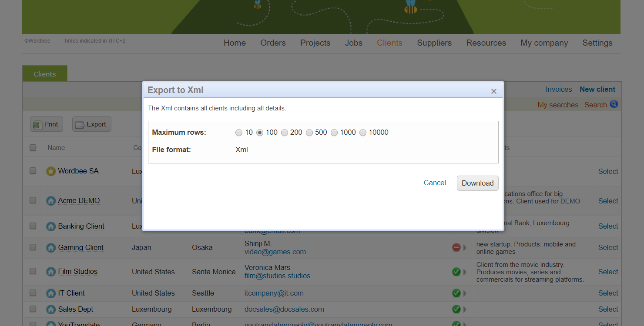Expand arrow next to Film Studios status
Image resolution: width=644 pixels, height=326 pixels.
coord(465,272)
